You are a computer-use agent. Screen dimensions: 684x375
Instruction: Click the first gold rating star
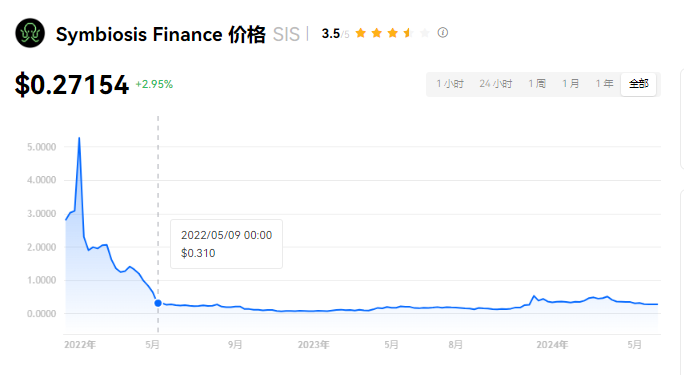tap(360, 33)
